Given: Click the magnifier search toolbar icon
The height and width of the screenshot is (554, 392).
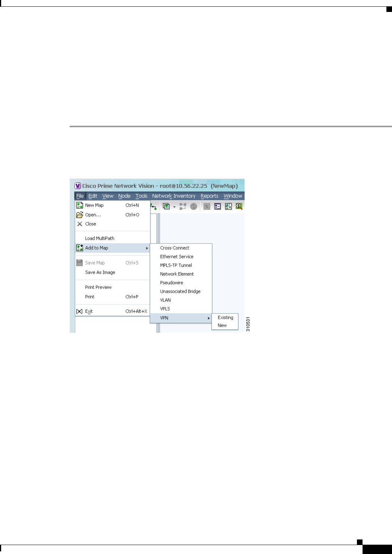Looking at the screenshot, I should tap(239, 206).
